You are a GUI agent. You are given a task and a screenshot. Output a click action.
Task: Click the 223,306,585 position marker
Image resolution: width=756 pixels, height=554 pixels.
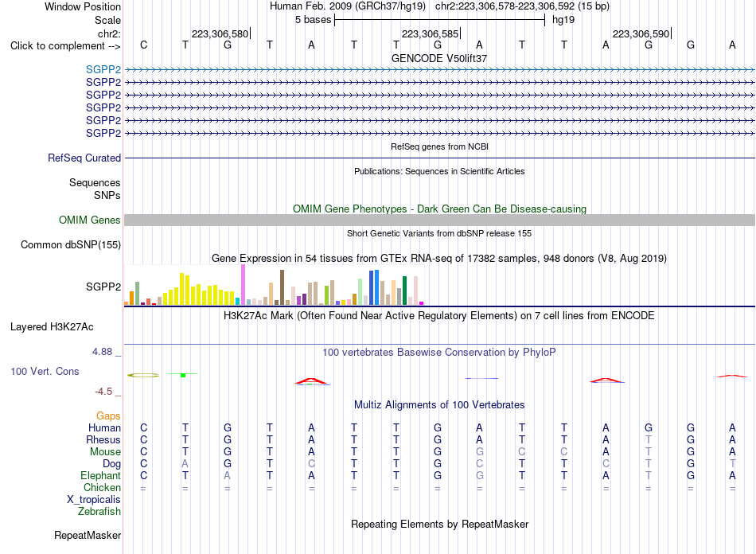coord(431,33)
